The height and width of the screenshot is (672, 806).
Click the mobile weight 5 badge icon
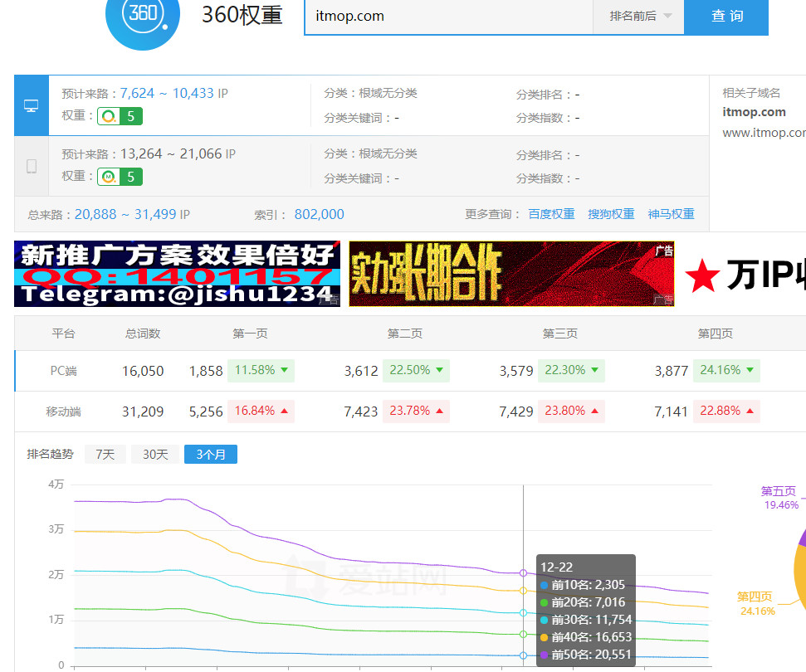click(x=120, y=177)
